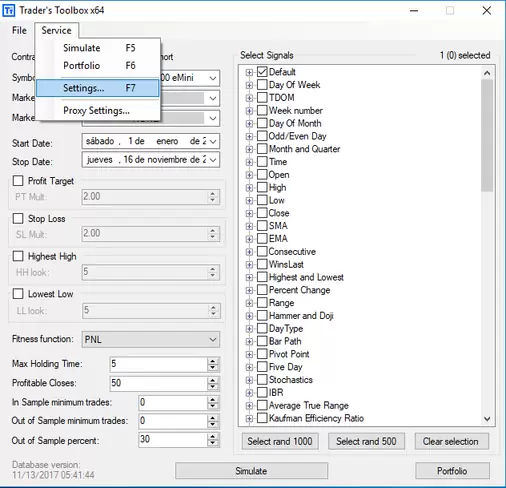The image size is (506, 488).
Task: Increase Out of Sample percent value
Action: point(213,436)
